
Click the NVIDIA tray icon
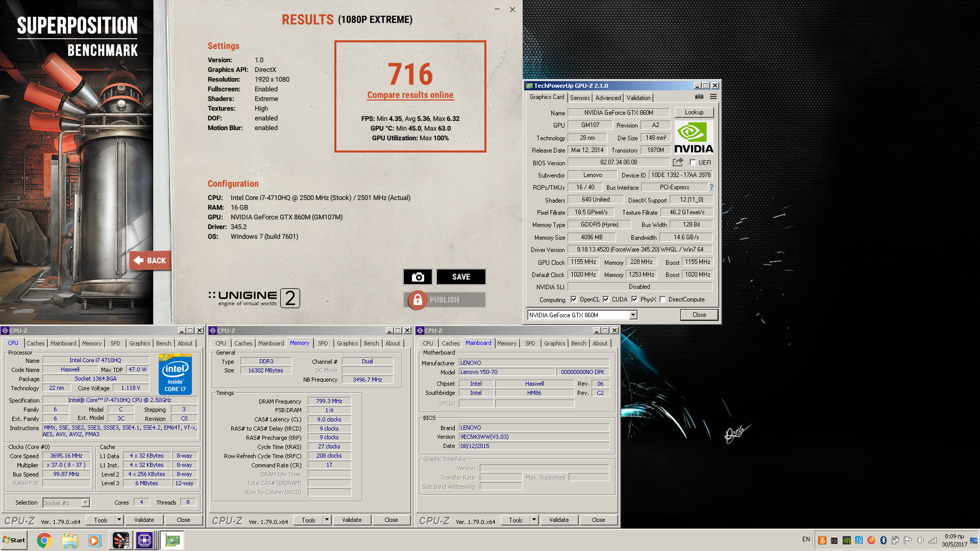click(847, 540)
